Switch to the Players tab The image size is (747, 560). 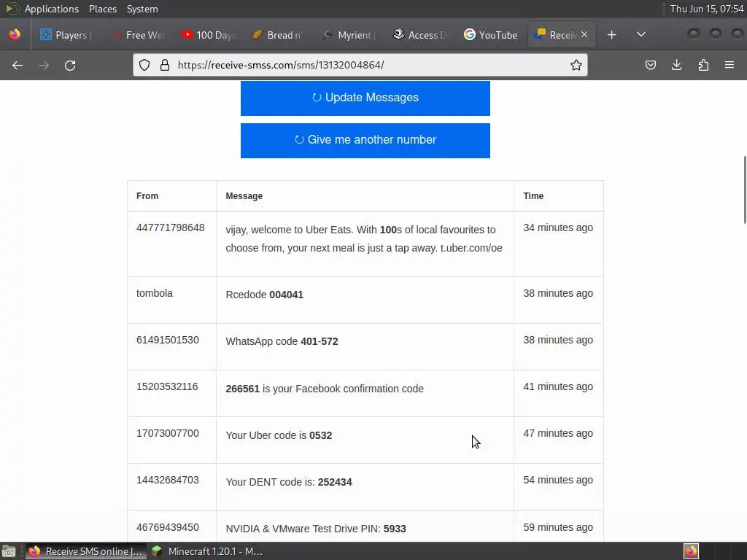66,35
